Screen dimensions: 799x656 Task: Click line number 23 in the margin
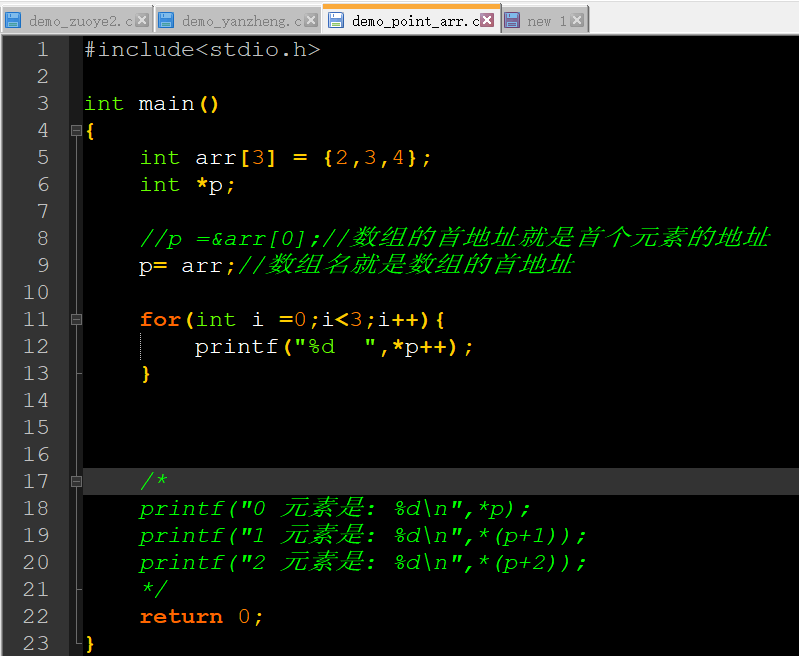(36, 643)
